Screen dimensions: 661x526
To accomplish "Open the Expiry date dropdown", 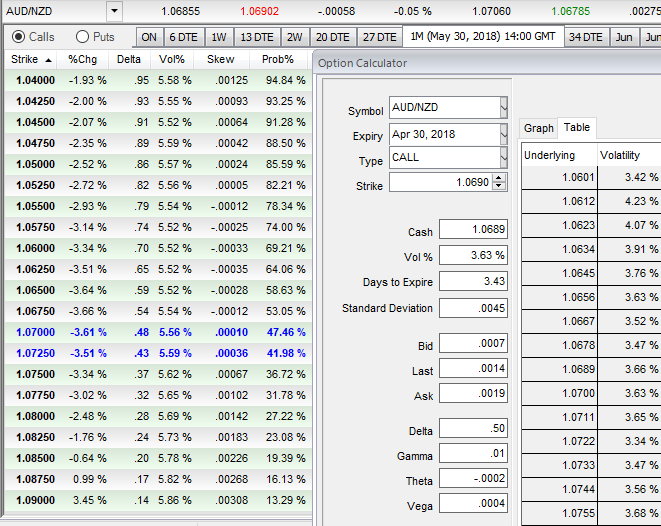I will (x=503, y=134).
